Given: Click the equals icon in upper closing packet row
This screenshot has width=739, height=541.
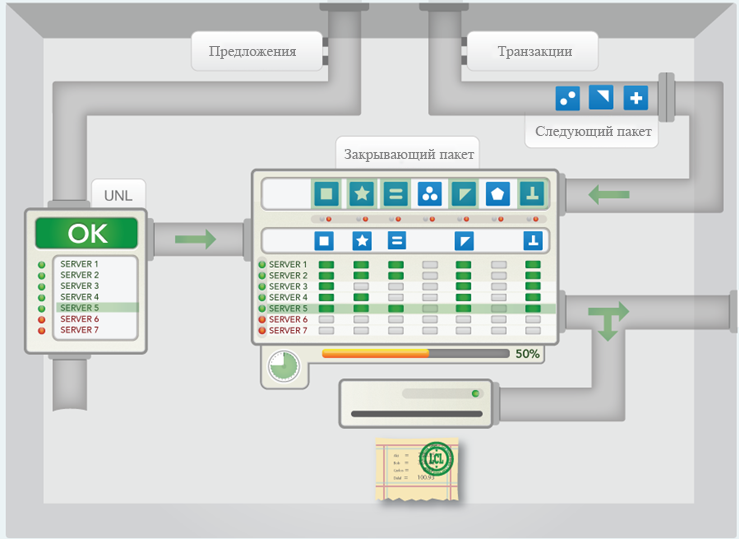Looking at the screenshot, I should [395, 194].
